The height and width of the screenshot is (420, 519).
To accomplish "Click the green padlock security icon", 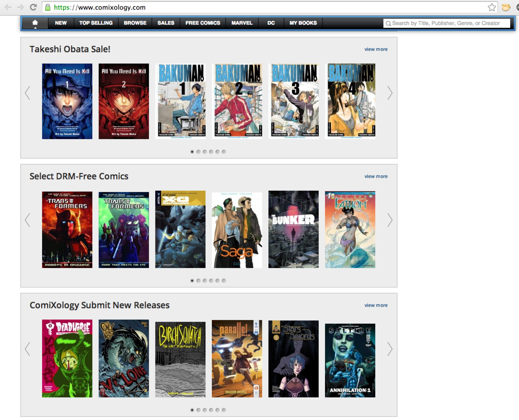I will 48,7.
